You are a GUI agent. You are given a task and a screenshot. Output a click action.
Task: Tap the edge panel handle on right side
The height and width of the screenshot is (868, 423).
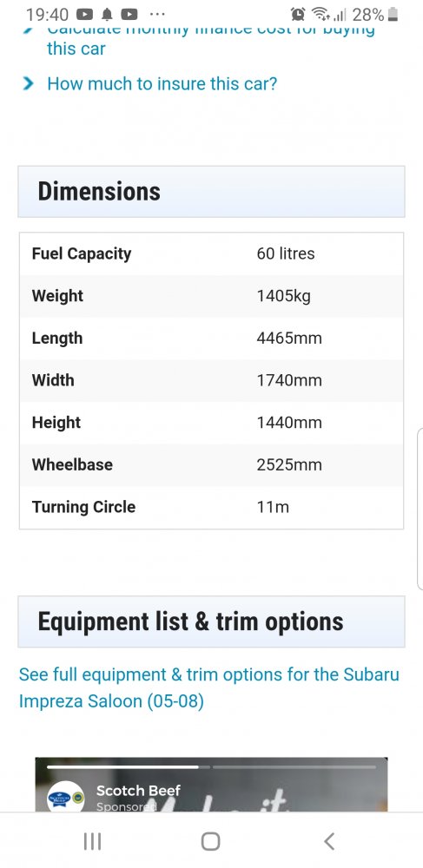(420, 508)
